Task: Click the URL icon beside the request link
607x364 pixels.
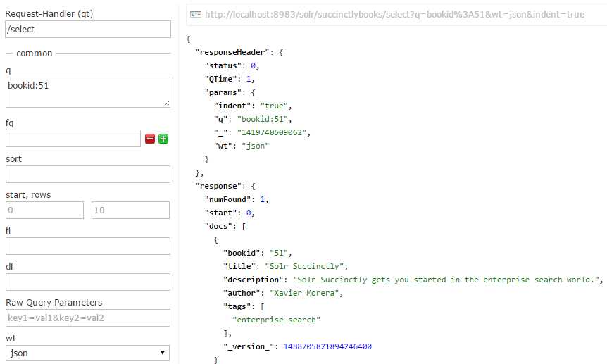Action: pyautogui.click(x=196, y=15)
